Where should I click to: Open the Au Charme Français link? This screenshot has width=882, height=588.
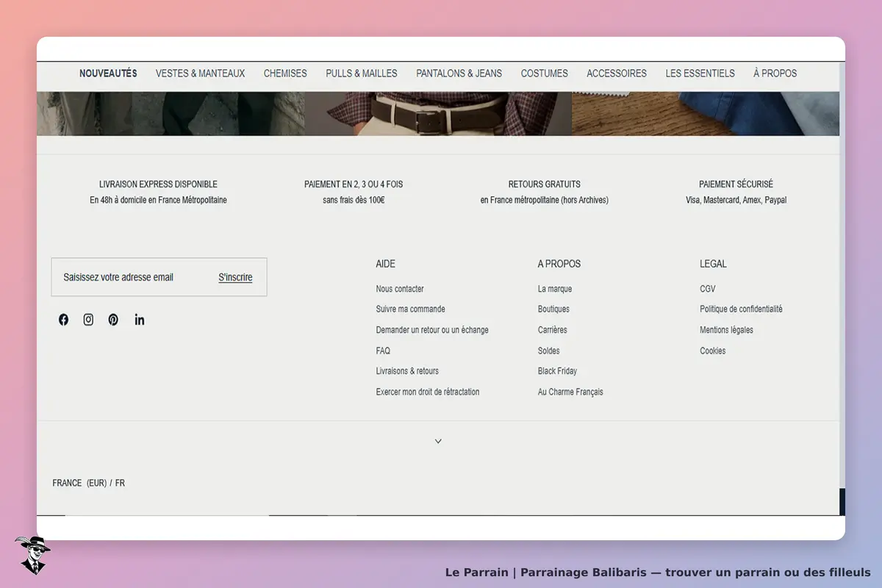tap(570, 392)
